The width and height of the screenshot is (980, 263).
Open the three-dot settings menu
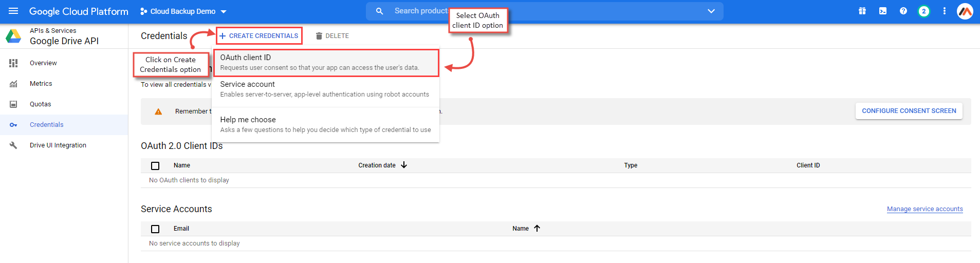945,11
